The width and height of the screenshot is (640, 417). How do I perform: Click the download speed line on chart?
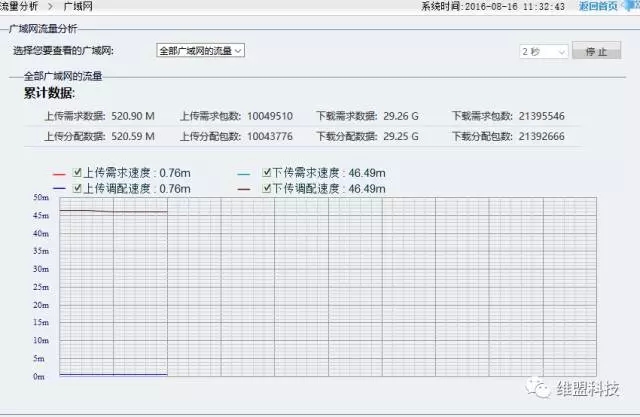112,211
